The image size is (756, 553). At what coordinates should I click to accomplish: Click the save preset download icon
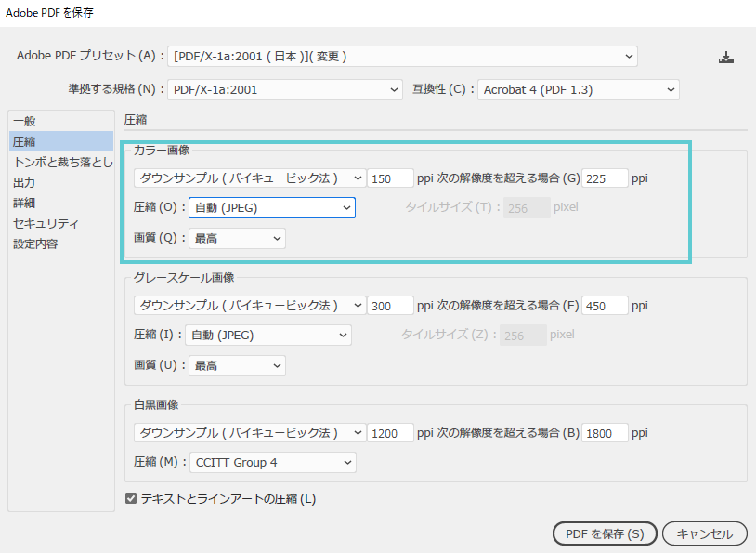(x=726, y=57)
